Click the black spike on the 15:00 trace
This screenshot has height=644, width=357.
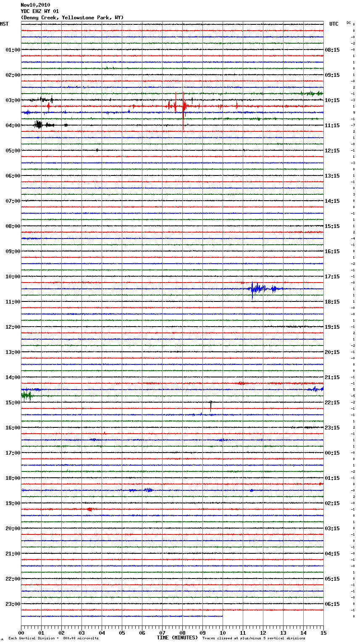click(x=211, y=404)
